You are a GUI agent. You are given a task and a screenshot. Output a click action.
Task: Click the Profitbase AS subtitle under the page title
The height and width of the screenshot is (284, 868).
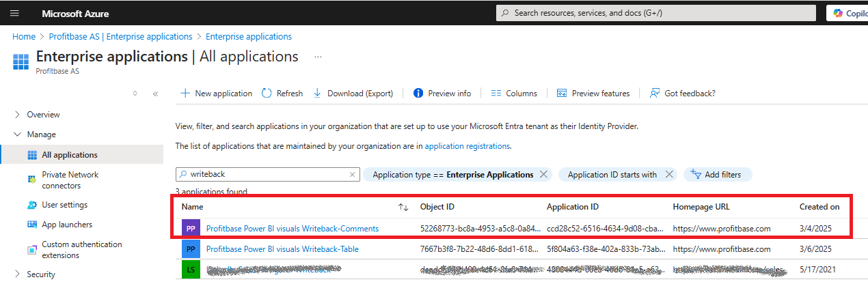pos(57,71)
